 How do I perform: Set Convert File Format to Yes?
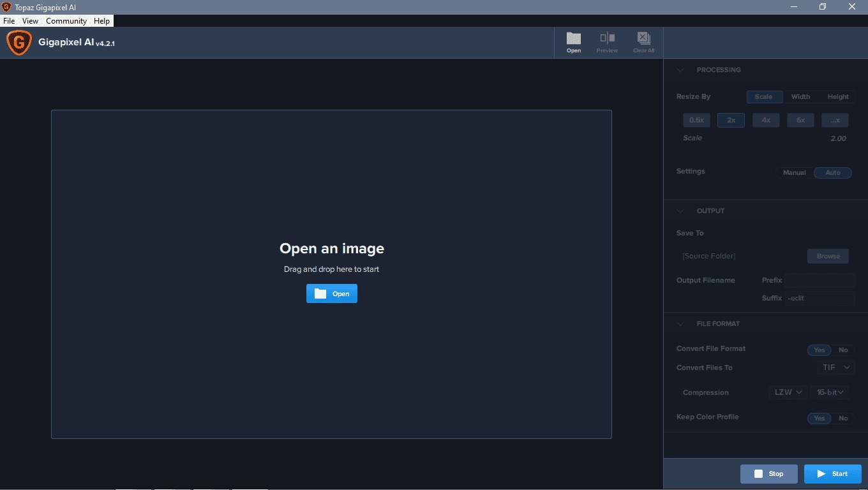[819, 350]
